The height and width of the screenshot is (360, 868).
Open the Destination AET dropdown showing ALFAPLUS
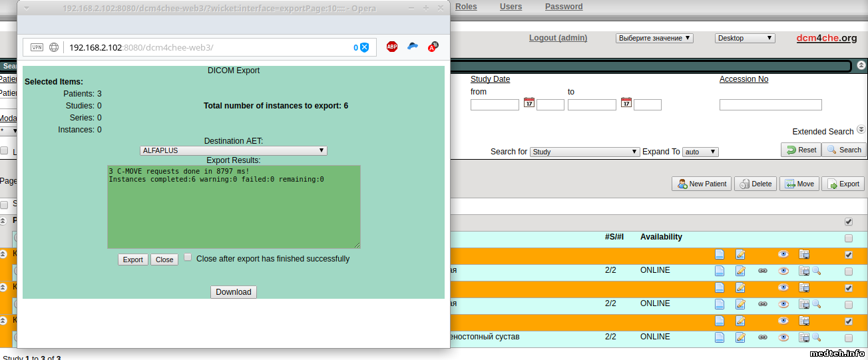click(x=233, y=151)
